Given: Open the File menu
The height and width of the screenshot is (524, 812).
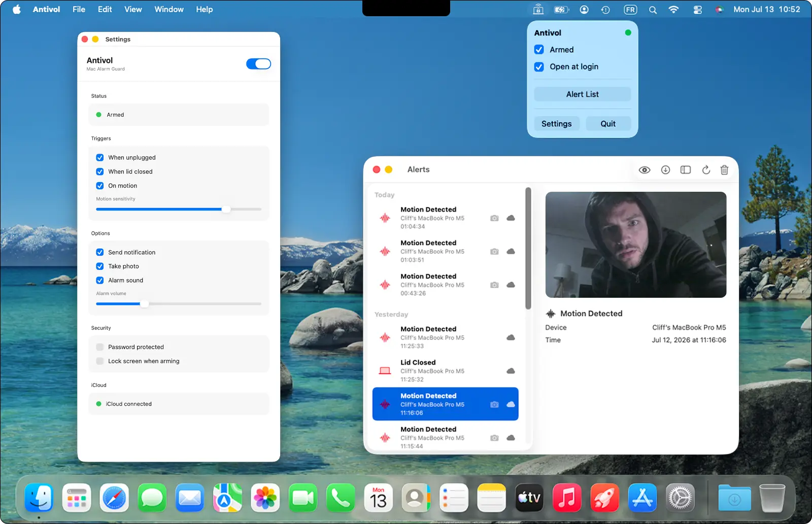Looking at the screenshot, I should point(79,10).
